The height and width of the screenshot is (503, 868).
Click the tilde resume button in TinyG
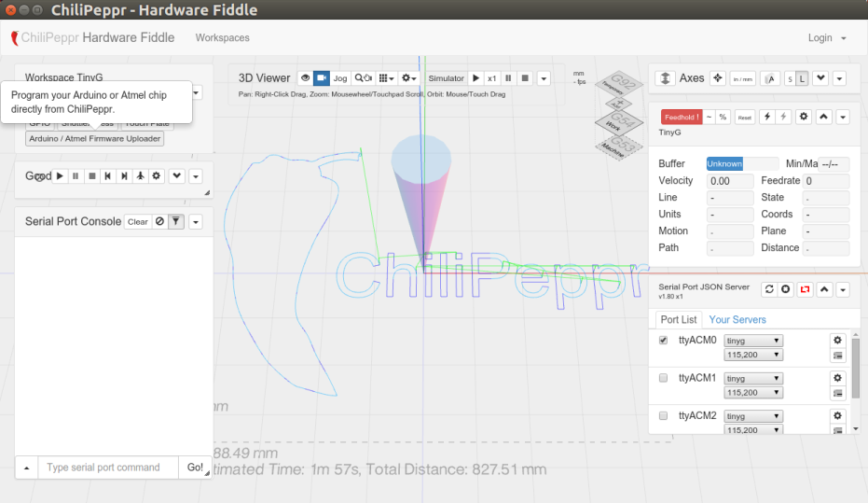click(710, 117)
